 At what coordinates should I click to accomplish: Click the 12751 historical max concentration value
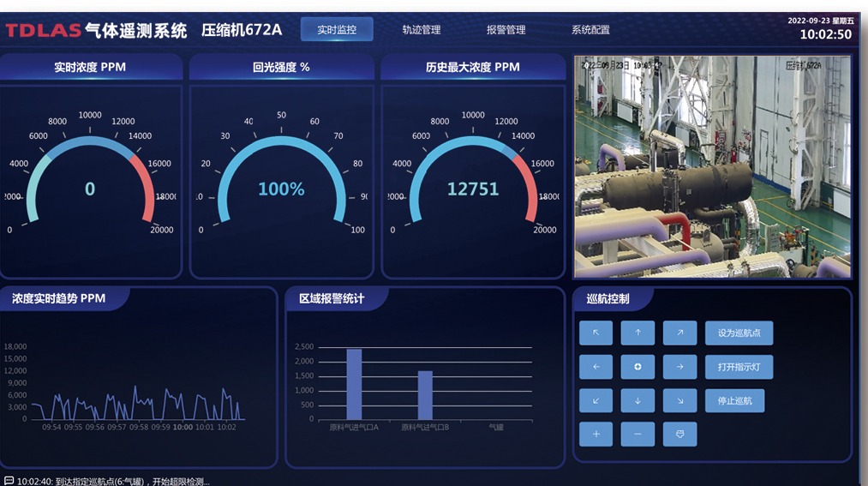coord(473,189)
